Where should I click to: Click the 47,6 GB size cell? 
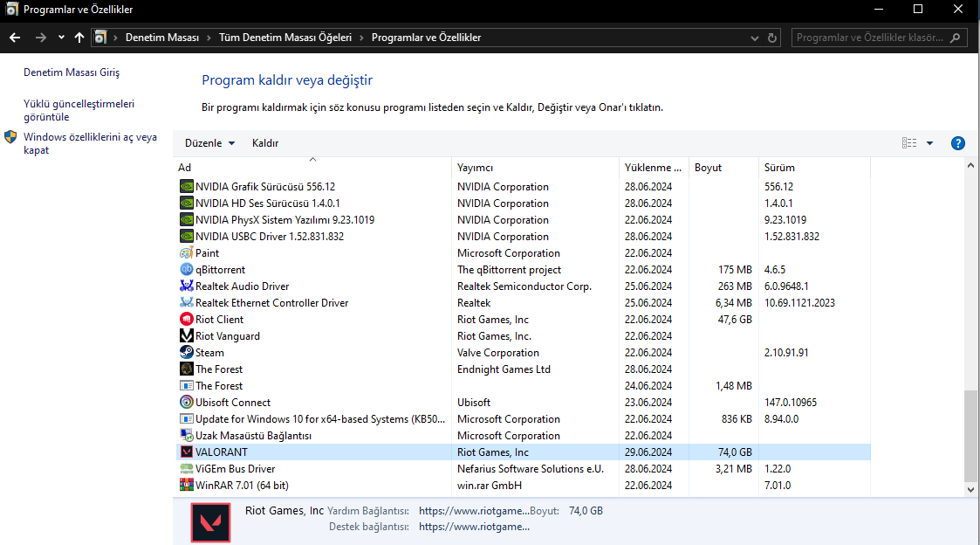(x=735, y=320)
